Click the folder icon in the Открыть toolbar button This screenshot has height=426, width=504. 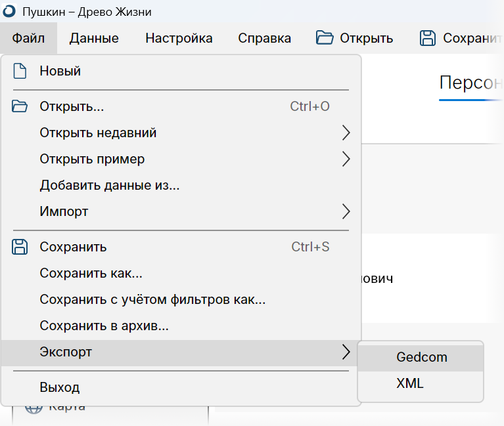(325, 38)
